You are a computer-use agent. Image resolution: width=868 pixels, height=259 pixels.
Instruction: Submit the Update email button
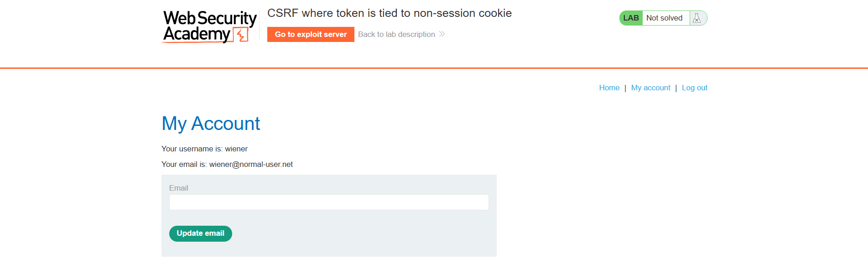(x=201, y=233)
